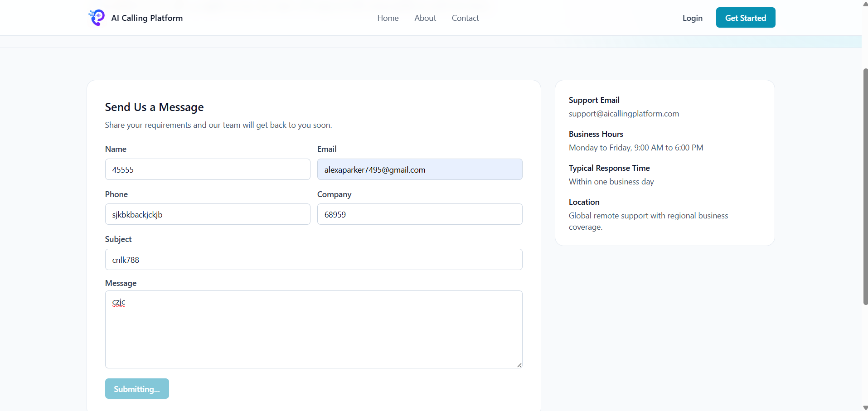868x411 pixels.
Task: Open the Home navigation link
Action: click(388, 18)
